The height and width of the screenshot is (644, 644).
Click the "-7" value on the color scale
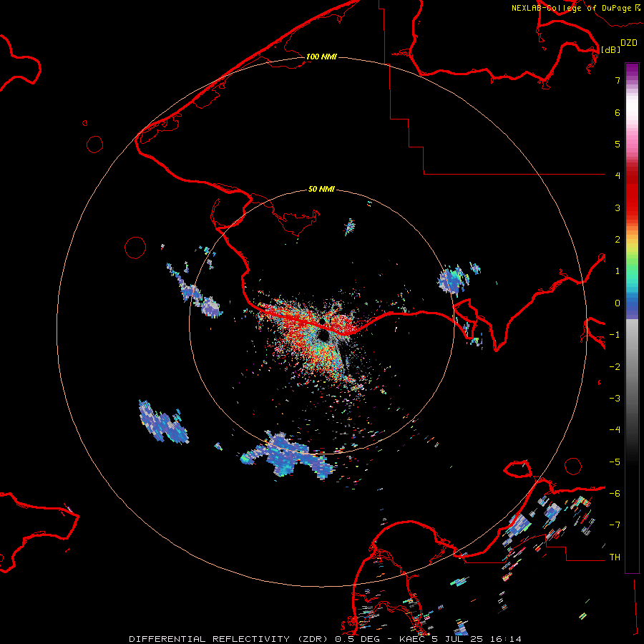615,525
